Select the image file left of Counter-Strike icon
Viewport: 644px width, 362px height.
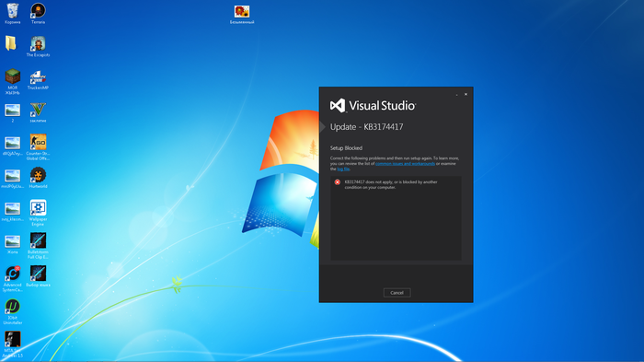[12, 146]
